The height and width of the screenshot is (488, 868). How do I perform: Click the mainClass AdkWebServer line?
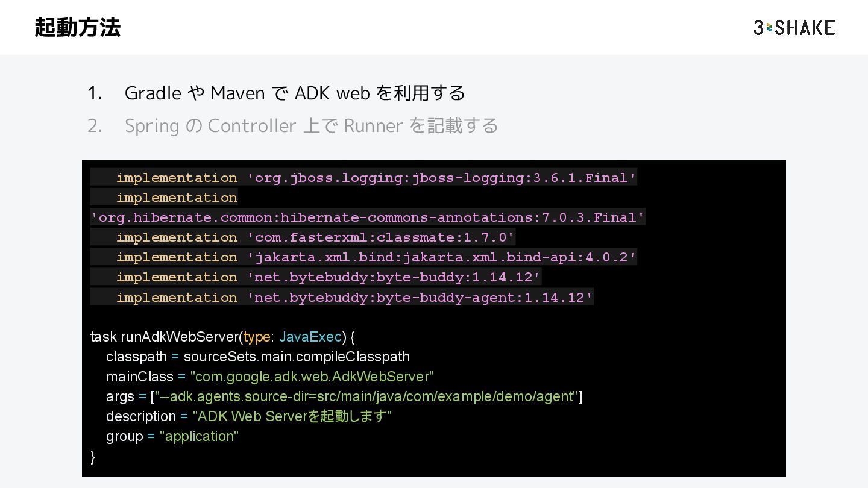pos(270,377)
